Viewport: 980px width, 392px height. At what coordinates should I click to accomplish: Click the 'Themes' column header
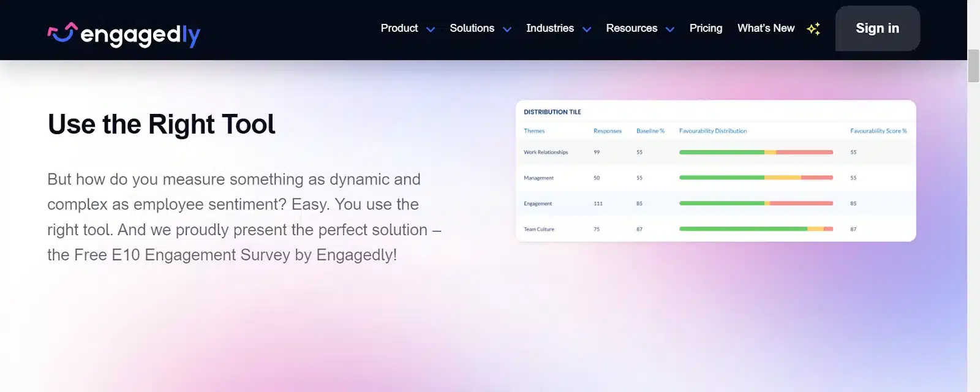pos(534,131)
